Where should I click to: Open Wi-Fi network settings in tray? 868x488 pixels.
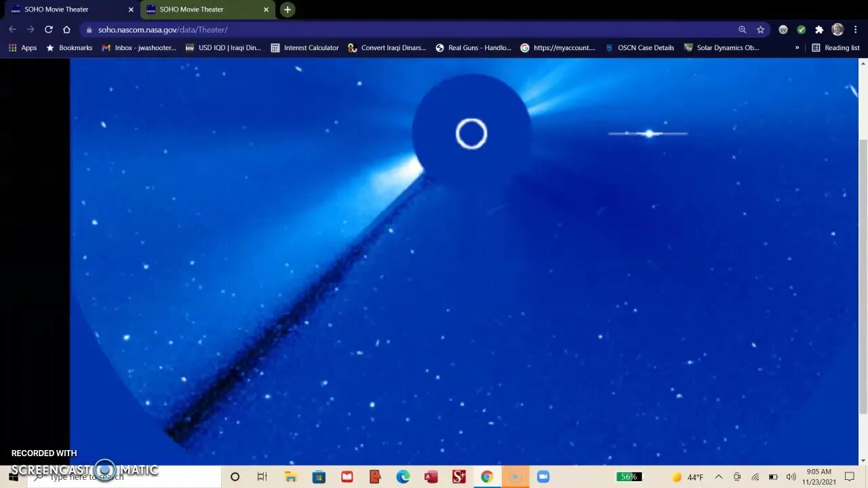[x=755, y=477]
